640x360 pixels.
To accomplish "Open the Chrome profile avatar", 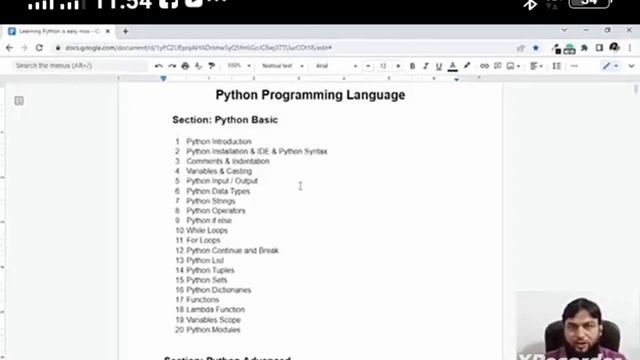I will coord(614,48).
